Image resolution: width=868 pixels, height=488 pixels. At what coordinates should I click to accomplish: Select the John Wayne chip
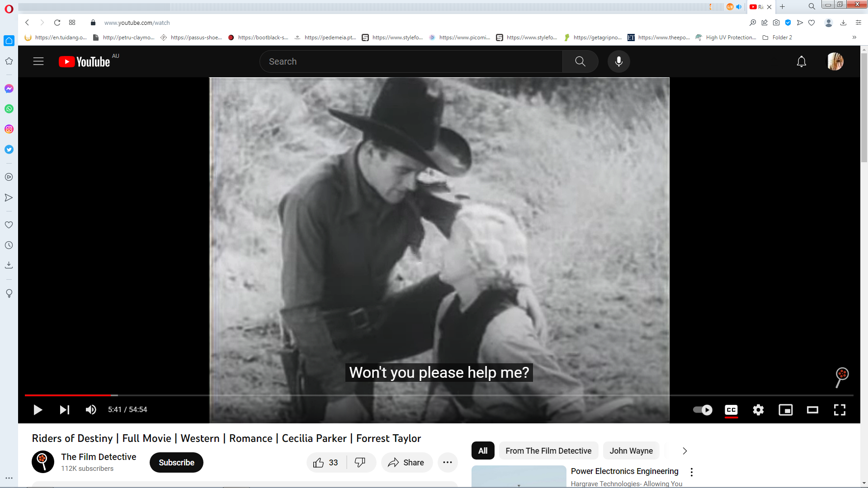coord(631,450)
